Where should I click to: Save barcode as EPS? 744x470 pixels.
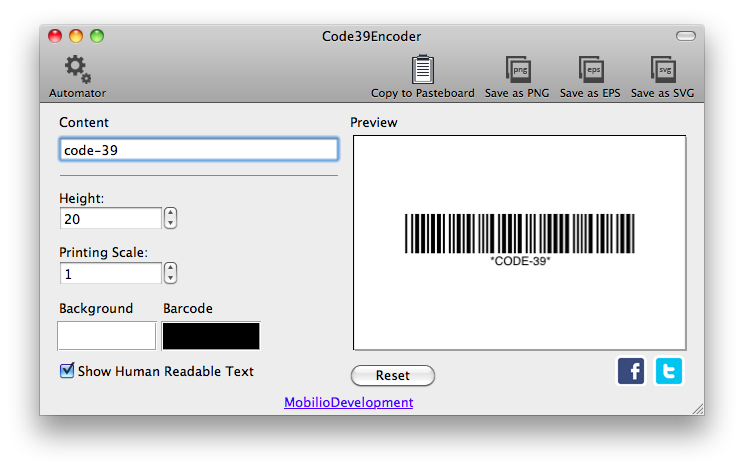pyautogui.click(x=591, y=70)
